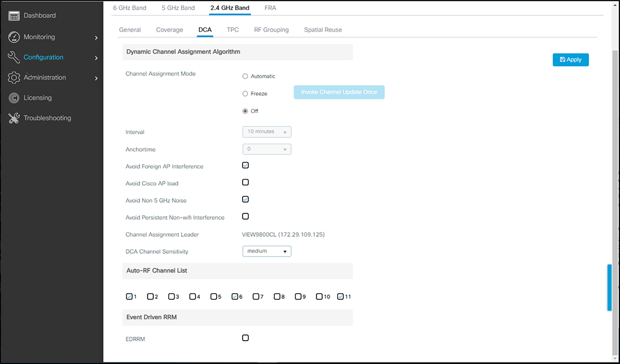The width and height of the screenshot is (620, 364).
Task: Enable Avoid Cisco AP load checkbox
Action: coord(245,182)
